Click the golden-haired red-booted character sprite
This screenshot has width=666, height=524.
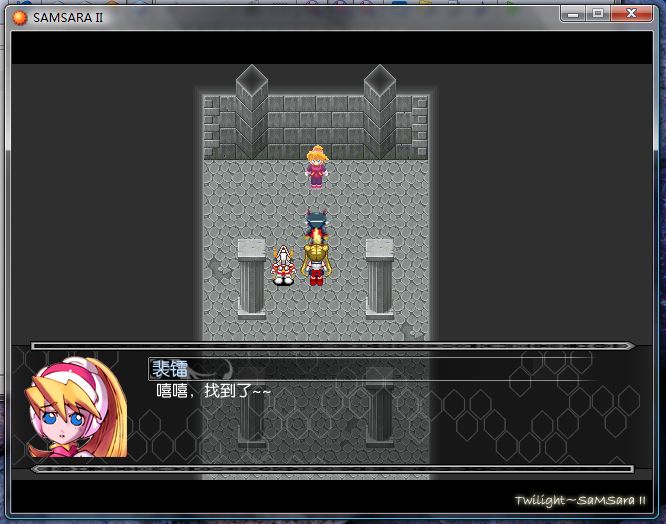tap(316, 263)
